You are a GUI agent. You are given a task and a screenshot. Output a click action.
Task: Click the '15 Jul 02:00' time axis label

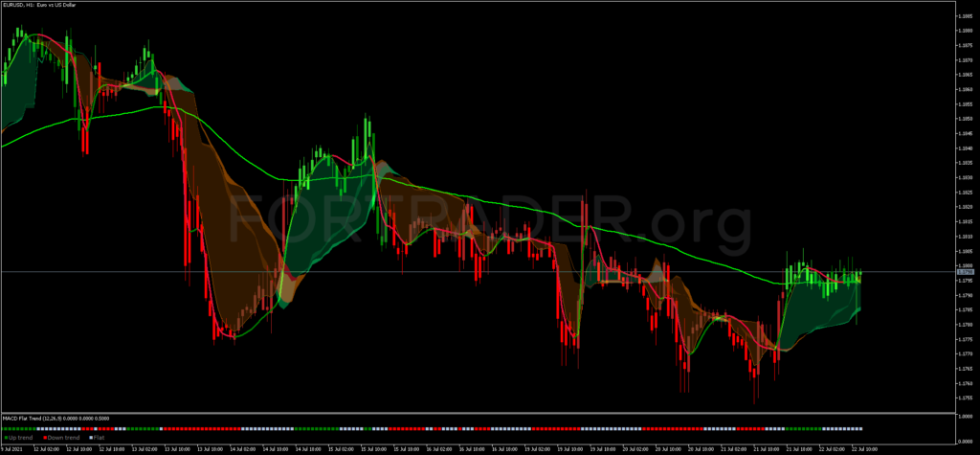[341, 449]
